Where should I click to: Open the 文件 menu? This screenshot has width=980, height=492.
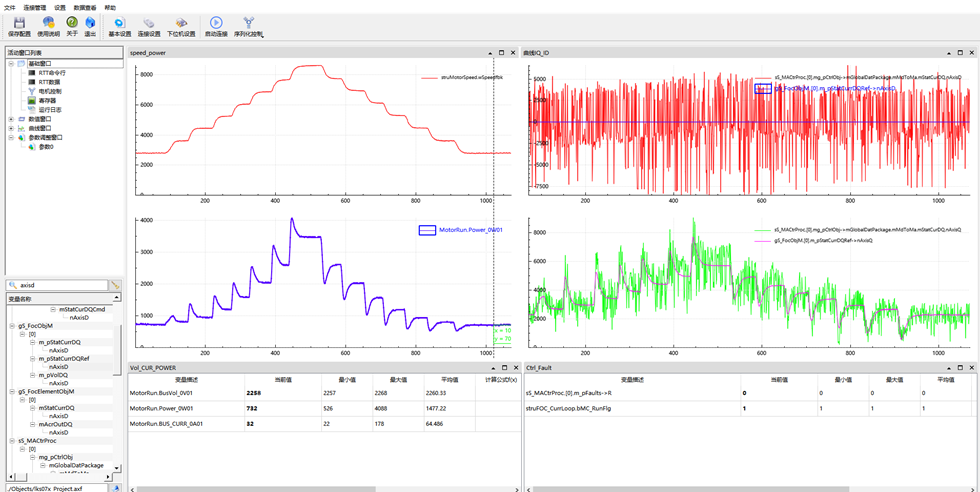click(10, 6)
